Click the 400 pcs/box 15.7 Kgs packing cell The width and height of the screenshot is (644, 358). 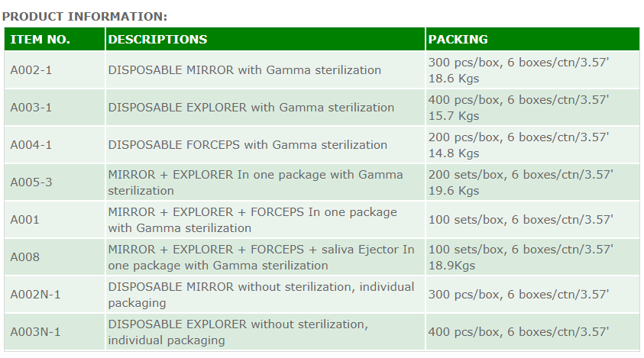(x=519, y=108)
